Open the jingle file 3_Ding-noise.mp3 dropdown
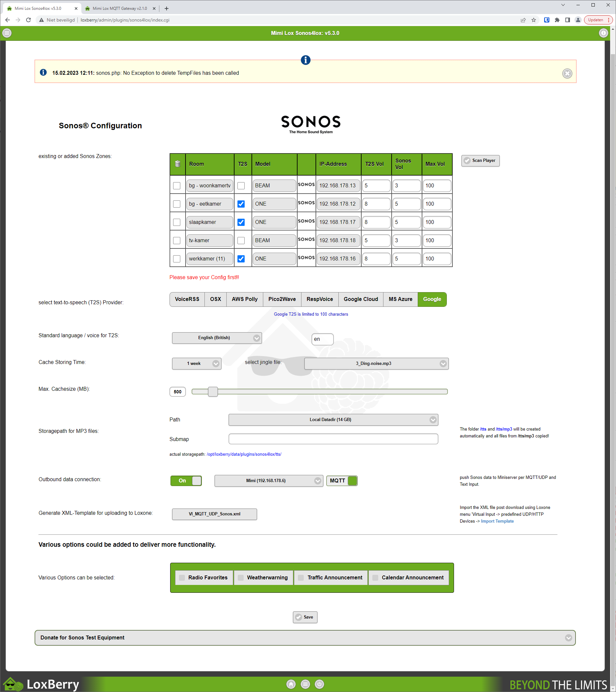The image size is (616, 692). 377,364
